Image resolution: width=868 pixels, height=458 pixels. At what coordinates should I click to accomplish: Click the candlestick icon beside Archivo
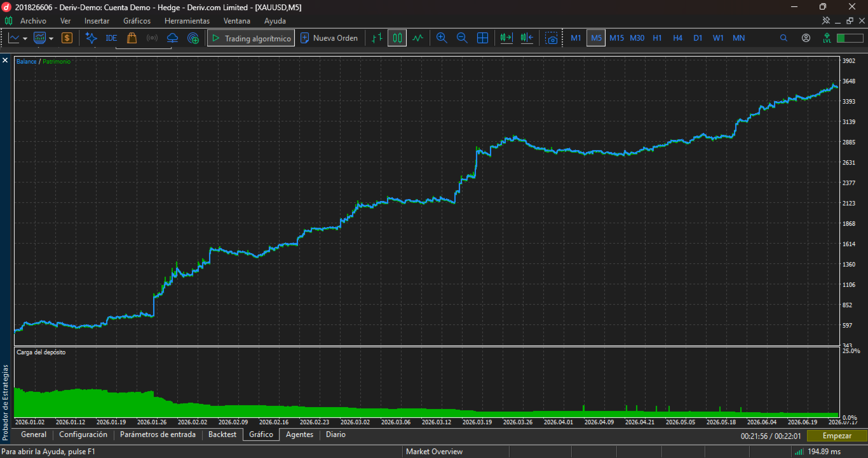pyautogui.click(x=9, y=21)
